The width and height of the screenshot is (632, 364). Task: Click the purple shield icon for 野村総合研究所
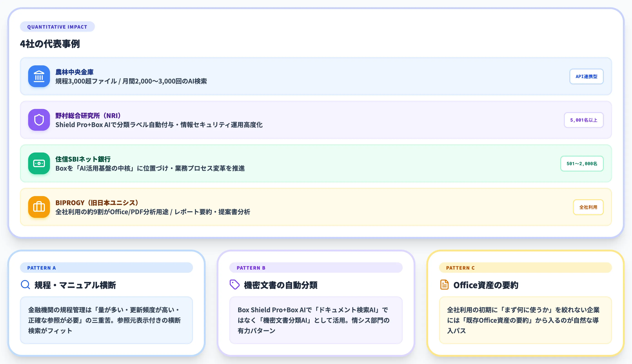pyautogui.click(x=39, y=120)
